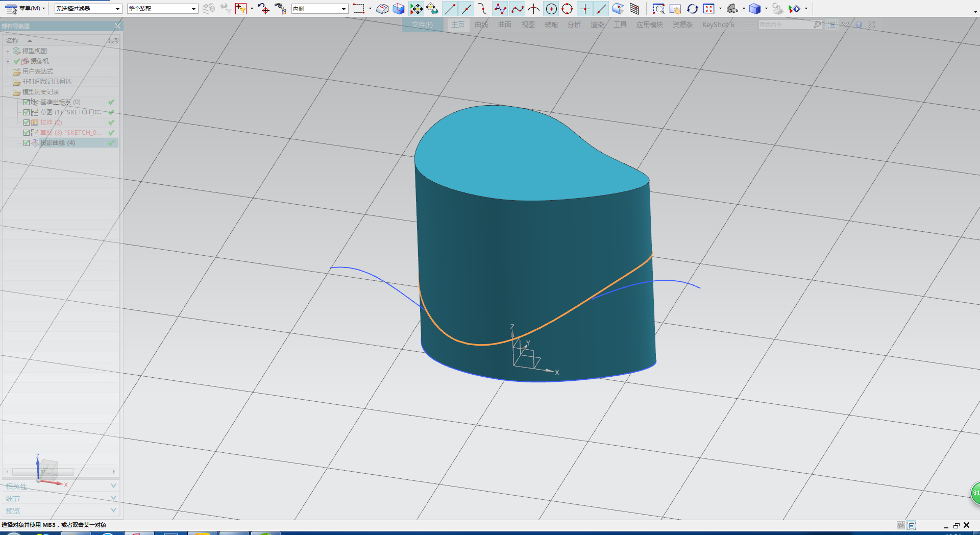
Task: Click the find in navigator binoculars icon
Action: point(280,9)
